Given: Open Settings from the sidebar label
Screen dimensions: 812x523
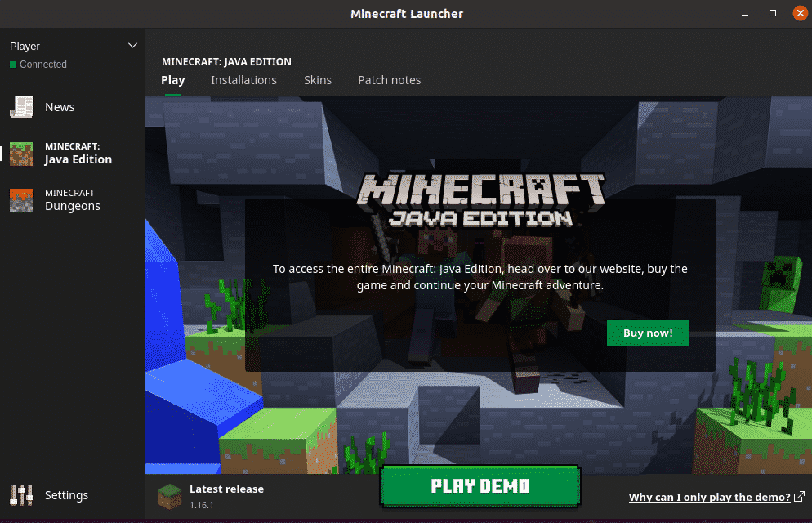Looking at the screenshot, I should 66,495.
